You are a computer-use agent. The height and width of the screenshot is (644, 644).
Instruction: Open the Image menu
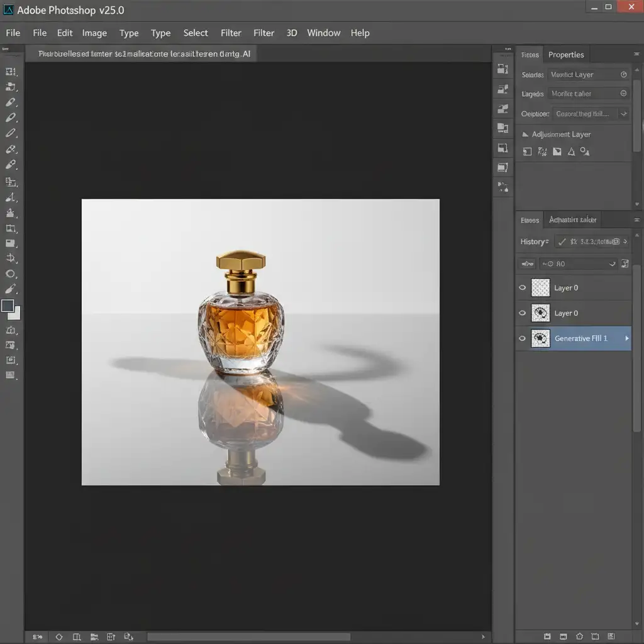tap(94, 33)
